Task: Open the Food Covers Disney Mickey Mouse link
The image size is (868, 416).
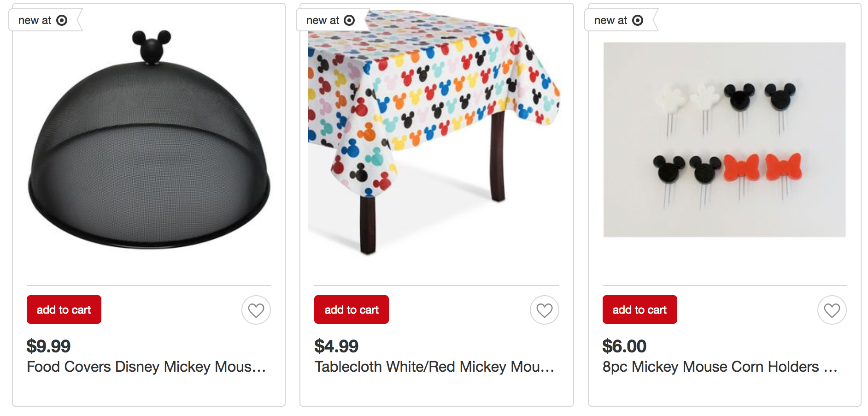Action: pos(146,367)
